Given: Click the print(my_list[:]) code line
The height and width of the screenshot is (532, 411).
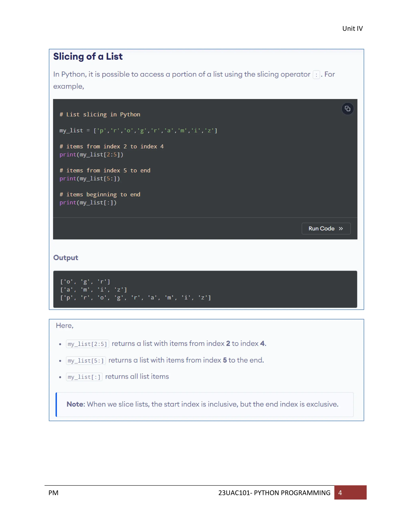Looking at the screenshot, I should pyautogui.click(x=88, y=202).
